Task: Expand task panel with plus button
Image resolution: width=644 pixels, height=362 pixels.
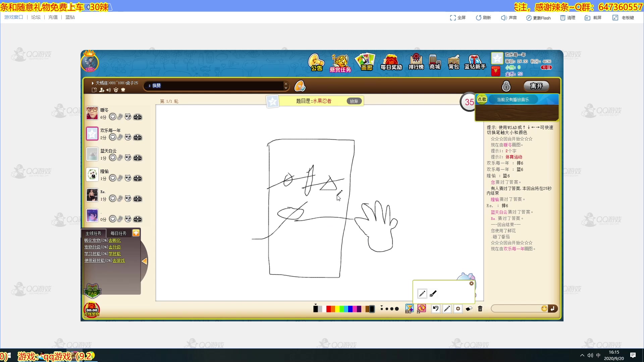Action: pyautogui.click(x=136, y=233)
